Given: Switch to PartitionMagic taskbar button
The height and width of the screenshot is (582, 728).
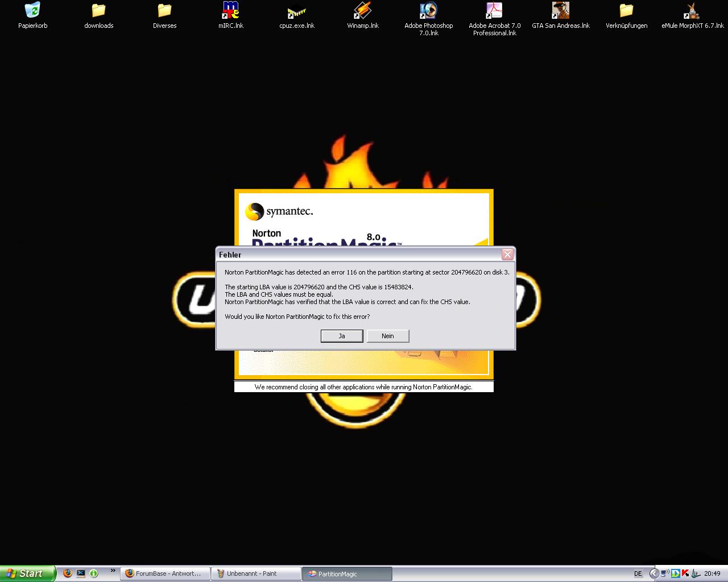Looking at the screenshot, I should (347, 573).
